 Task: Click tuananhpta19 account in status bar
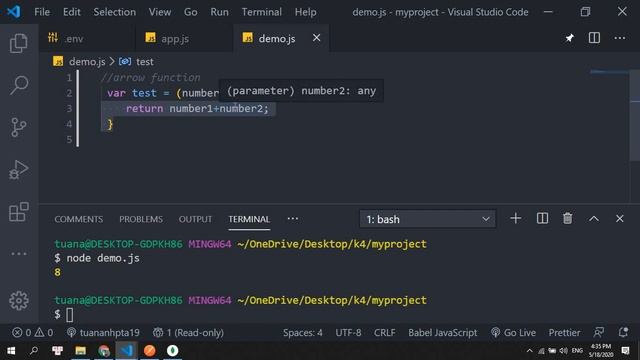point(103,333)
